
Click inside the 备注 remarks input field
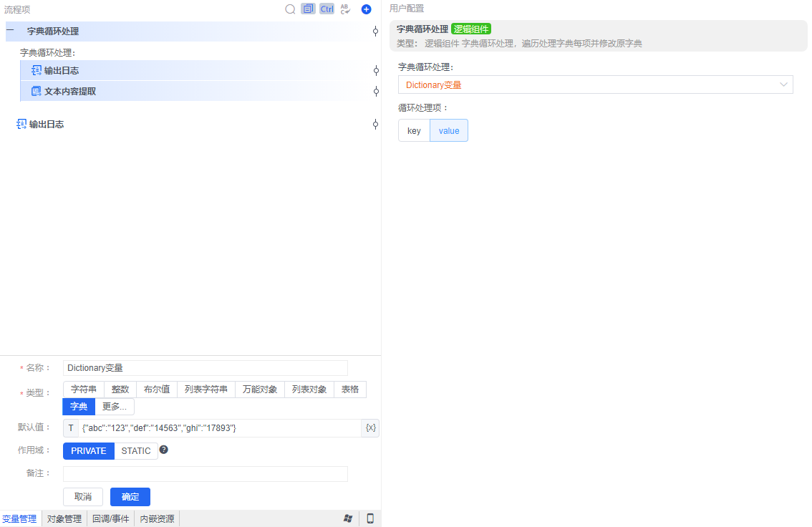coord(205,473)
